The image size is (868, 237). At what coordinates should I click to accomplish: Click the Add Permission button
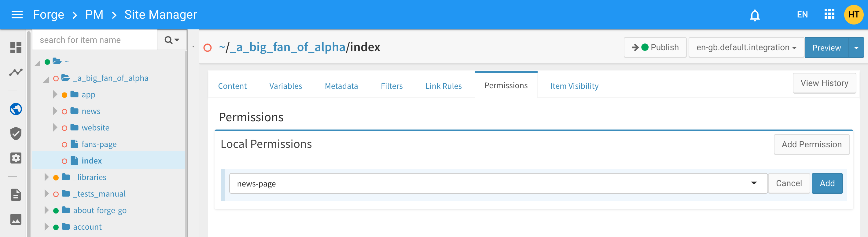[811, 145]
